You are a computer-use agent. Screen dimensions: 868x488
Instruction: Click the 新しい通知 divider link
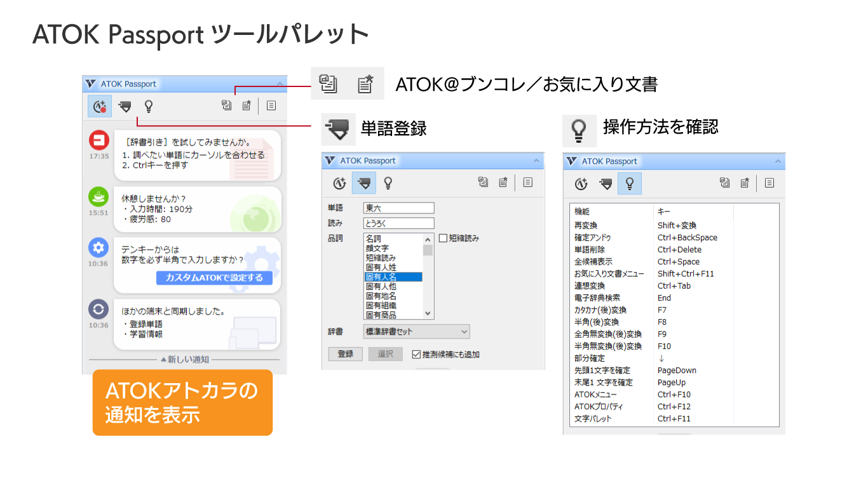tap(185, 360)
